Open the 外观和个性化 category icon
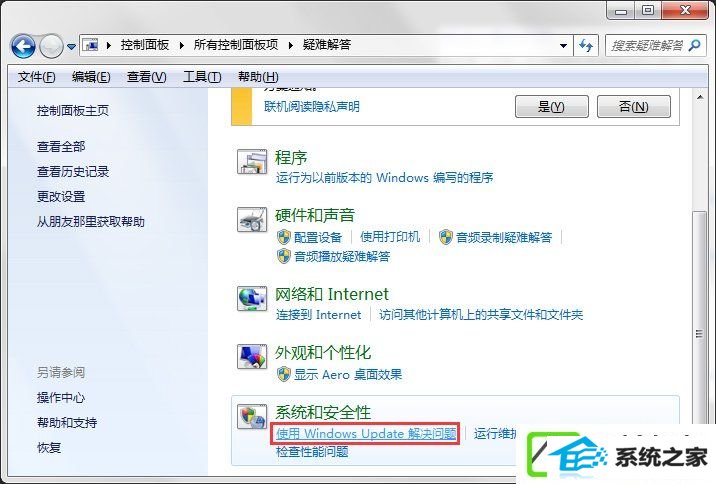Viewport: 716px width, 484px height. point(252,357)
